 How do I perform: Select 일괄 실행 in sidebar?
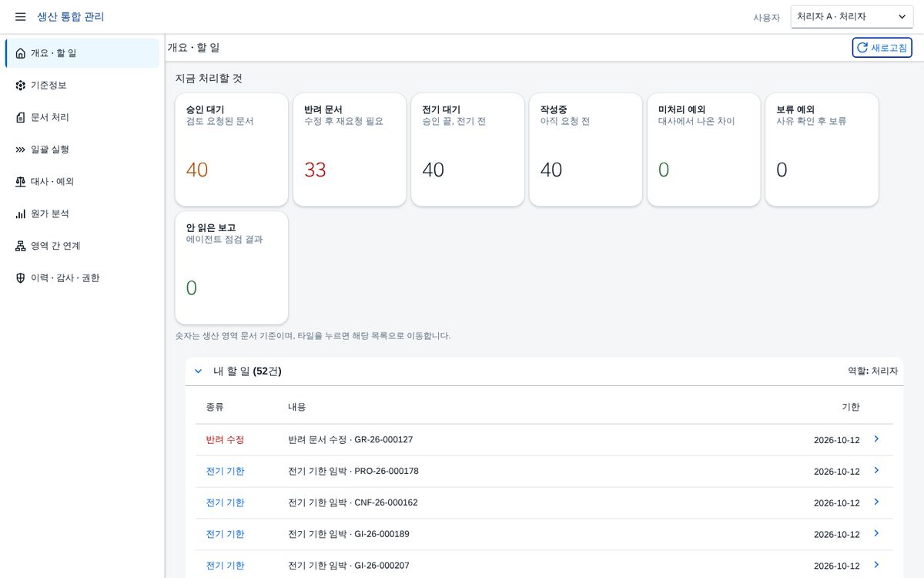point(82,150)
